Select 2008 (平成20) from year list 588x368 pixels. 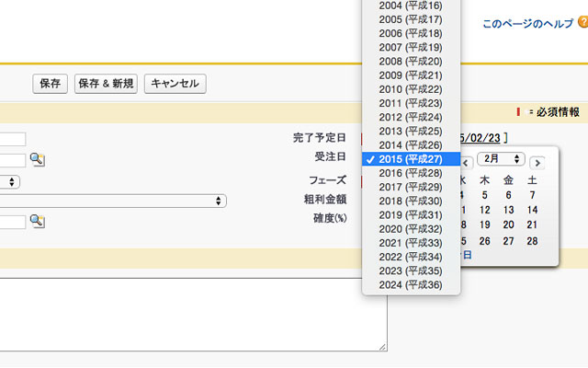click(x=411, y=62)
